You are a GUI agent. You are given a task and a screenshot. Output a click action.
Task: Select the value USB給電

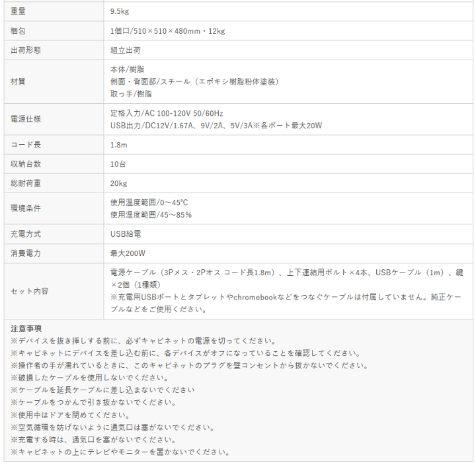[x=126, y=234]
